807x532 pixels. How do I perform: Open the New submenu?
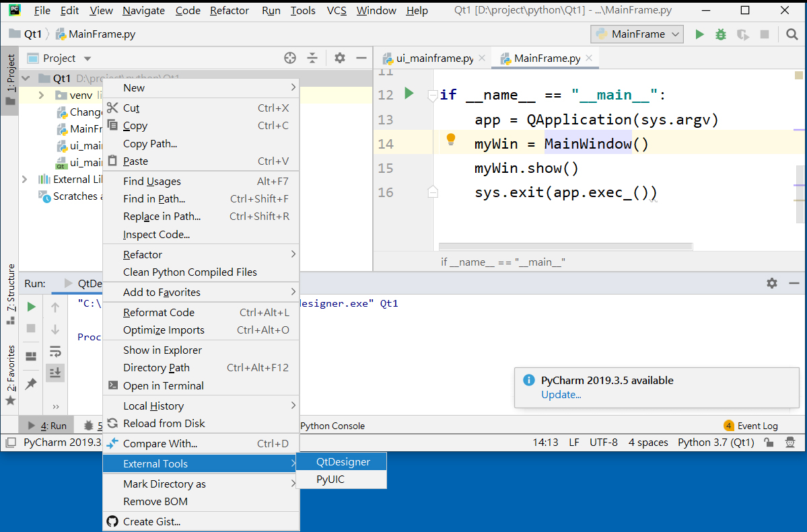tap(201, 88)
